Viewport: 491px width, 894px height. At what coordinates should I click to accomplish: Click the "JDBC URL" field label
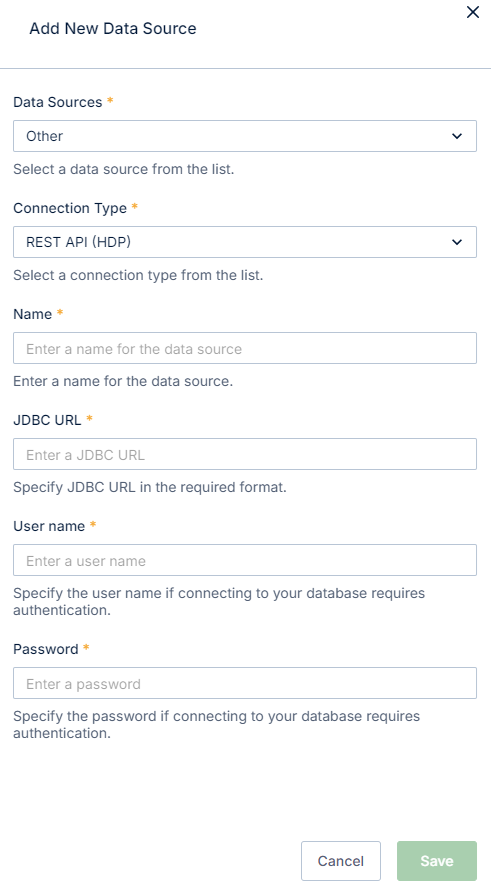point(47,420)
